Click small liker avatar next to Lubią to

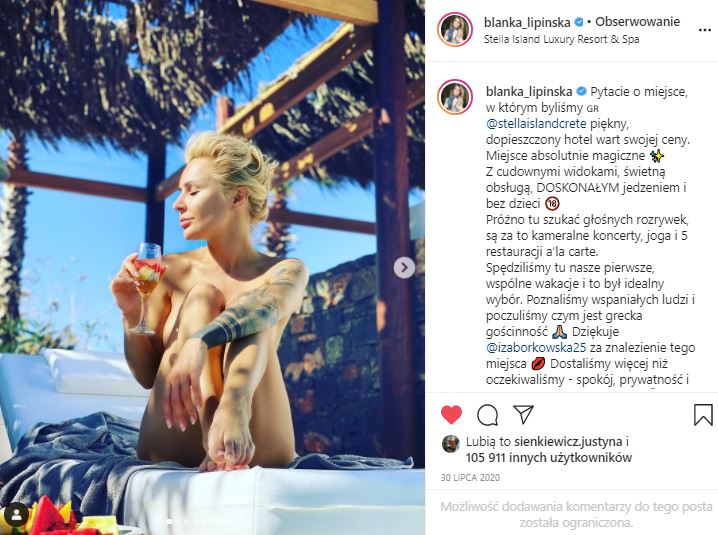click(451, 443)
